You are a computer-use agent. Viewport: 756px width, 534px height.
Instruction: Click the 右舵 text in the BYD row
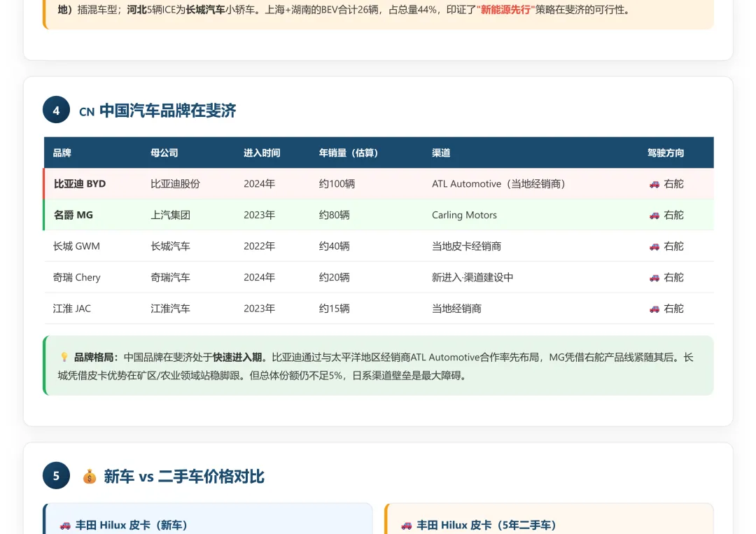pyautogui.click(x=673, y=183)
